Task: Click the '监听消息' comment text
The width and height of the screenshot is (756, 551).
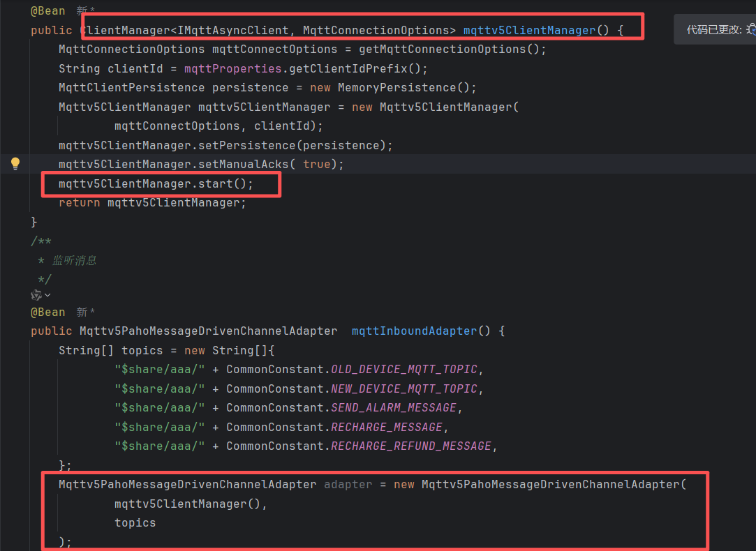Action: click(x=74, y=260)
